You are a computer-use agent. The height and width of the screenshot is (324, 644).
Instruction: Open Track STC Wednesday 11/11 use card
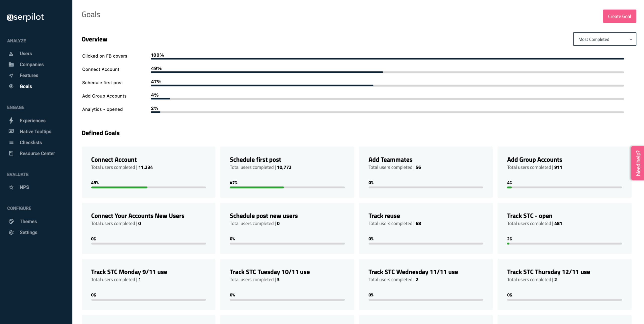pyautogui.click(x=426, y=284)
